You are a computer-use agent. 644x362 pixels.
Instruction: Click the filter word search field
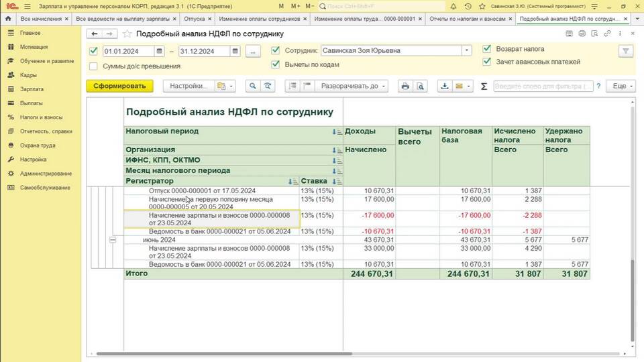coord(543,86)
